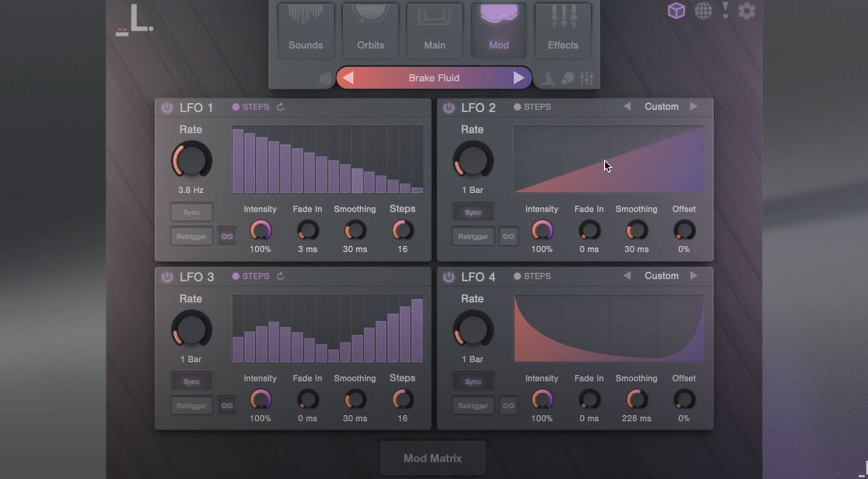Click the 3D cube icon at top right
Screen dimensions: 868x479
pyautogui.click(x=676, y=11)
